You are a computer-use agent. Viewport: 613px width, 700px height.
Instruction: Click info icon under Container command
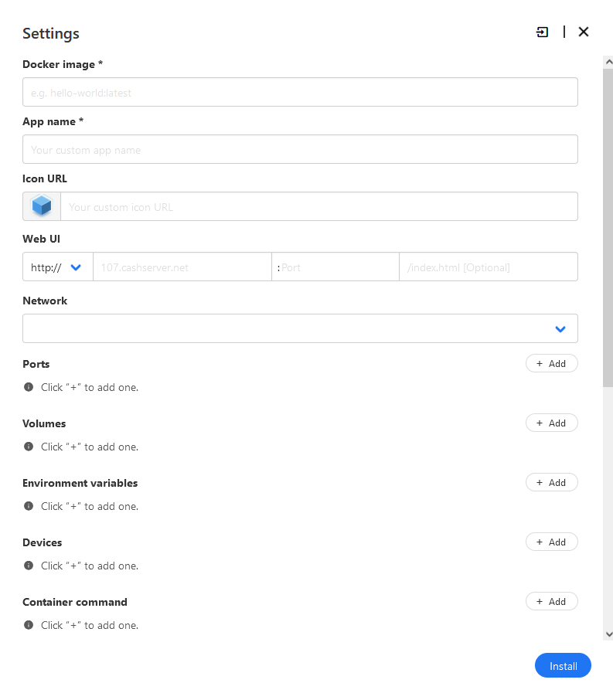click(x=29, y=625)
